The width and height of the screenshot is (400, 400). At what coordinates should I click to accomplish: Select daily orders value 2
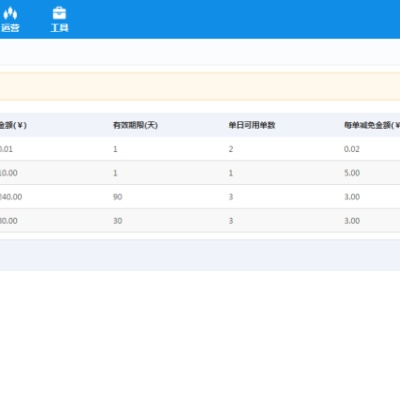point(231,149)
